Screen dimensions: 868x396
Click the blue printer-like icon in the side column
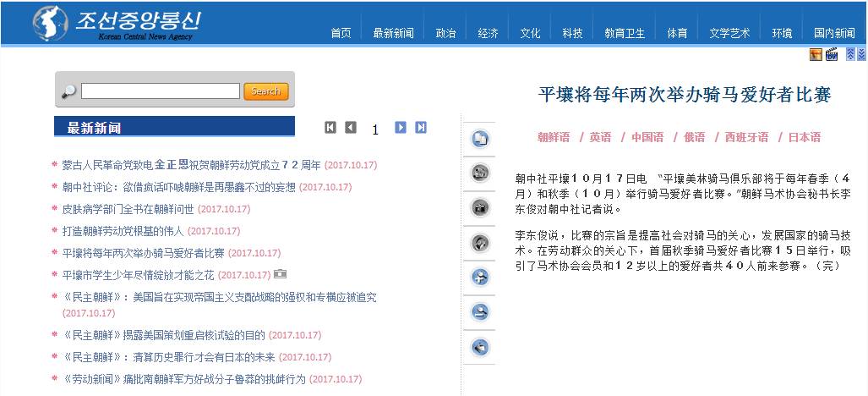tap(480, 312)
